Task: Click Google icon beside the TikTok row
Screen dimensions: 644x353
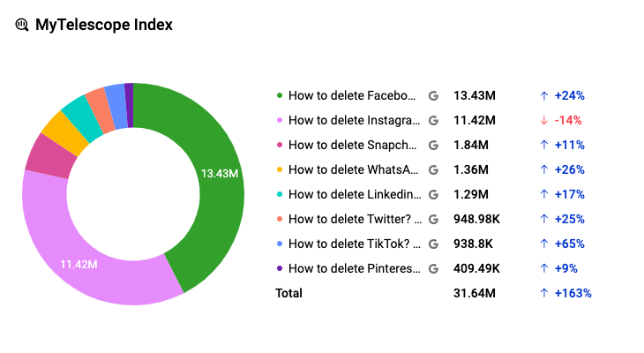Action: pyautogui.click(x=433, y=244)
